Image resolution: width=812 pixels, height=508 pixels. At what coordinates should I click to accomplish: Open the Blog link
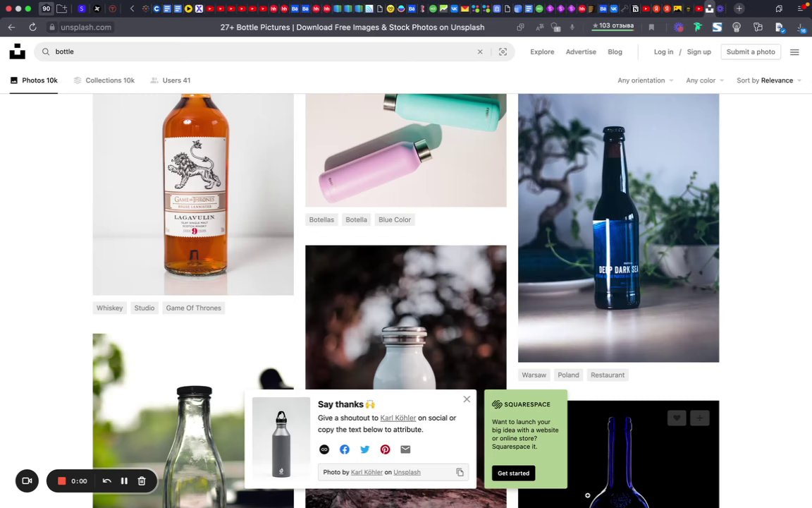coord(615,52)
